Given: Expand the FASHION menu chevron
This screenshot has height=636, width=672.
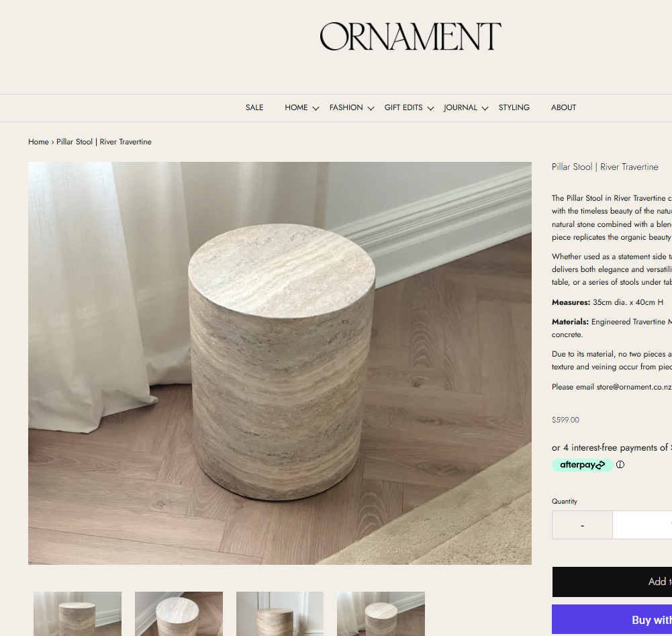Looking at the screenshot, I should (371, 109).
